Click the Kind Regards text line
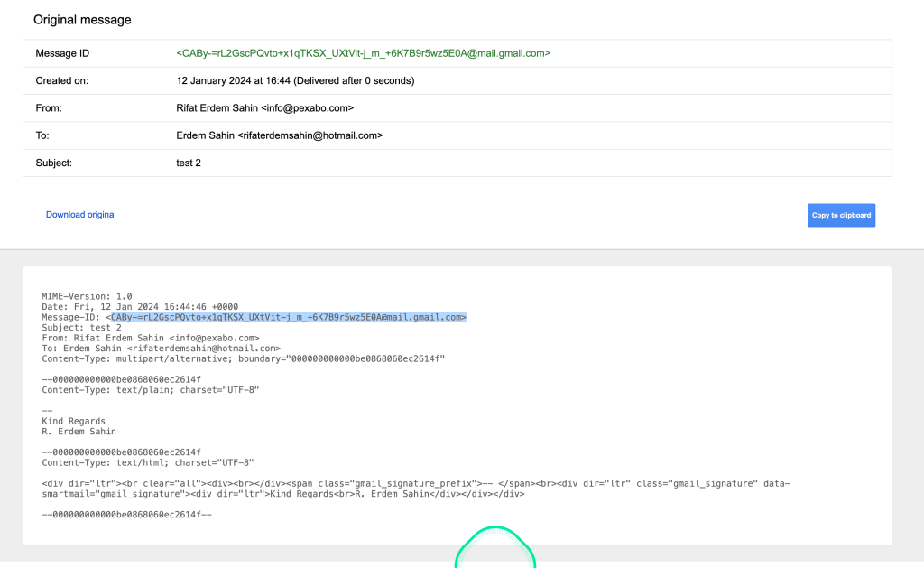The width and height of the screenshot is (924, 568). tap(74, 421)
